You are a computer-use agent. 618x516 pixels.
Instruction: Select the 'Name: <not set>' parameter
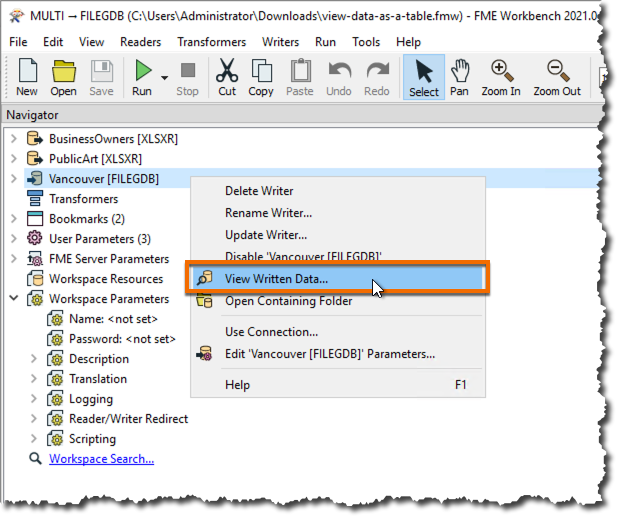coord(114,319)
